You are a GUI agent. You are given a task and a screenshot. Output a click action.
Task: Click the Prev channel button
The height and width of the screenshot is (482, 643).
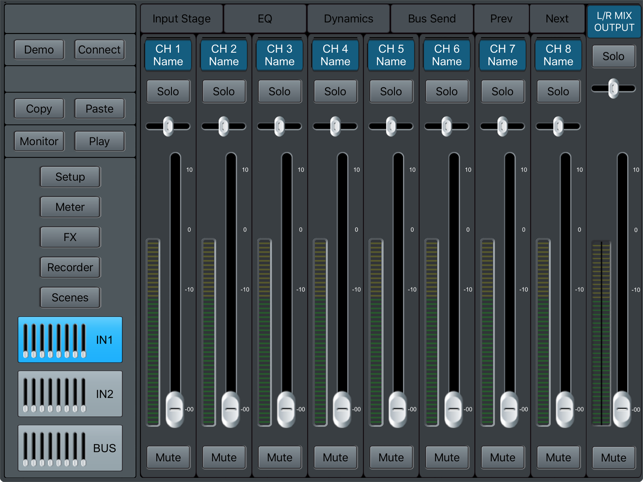coord(501,18)
